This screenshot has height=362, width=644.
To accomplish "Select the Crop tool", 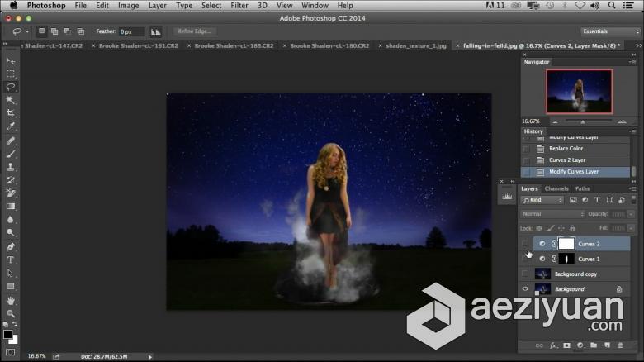I will [x=10, y=113].
